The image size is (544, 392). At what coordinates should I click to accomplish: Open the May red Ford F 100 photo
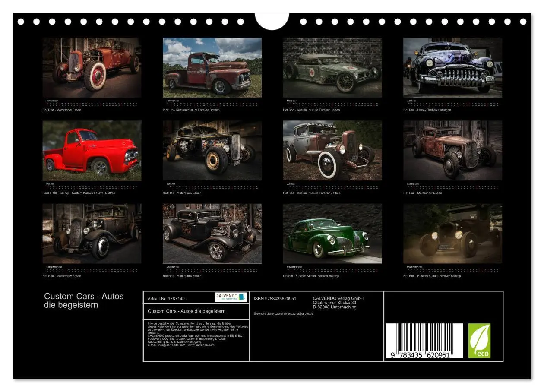[92, 151]
